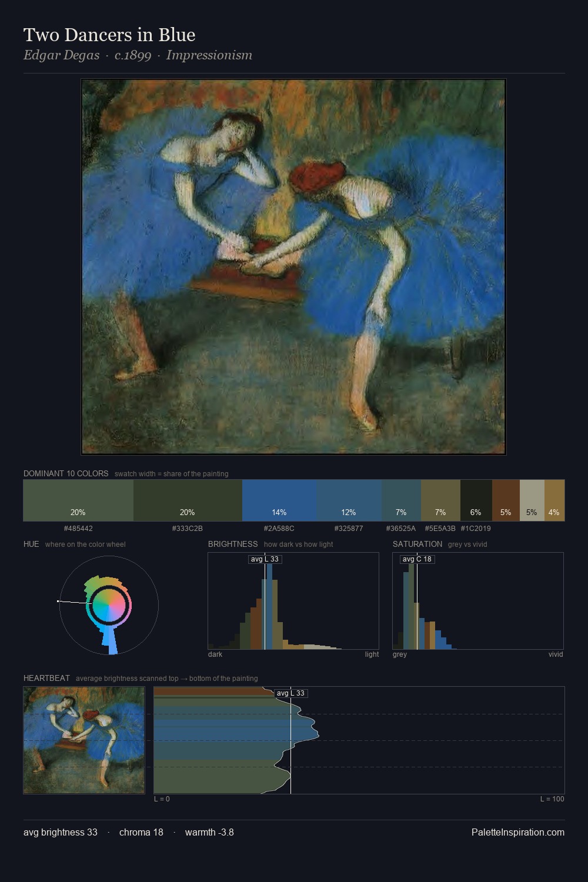This screenshot has width=588, height=882.
Task: Select the 5% brown swatch
Action: point(506,500)
